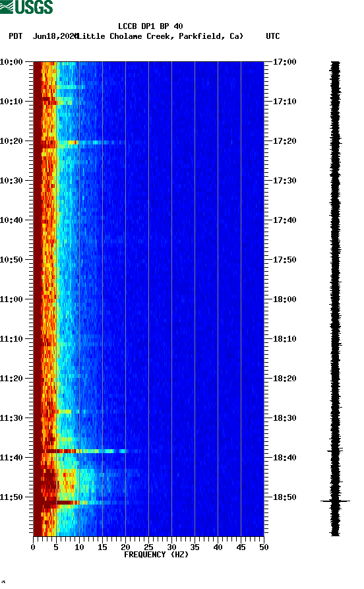The width and height of the screenshot is (364, 589).
Task: Click the "18:50" UTC time label
Action: 285,497
